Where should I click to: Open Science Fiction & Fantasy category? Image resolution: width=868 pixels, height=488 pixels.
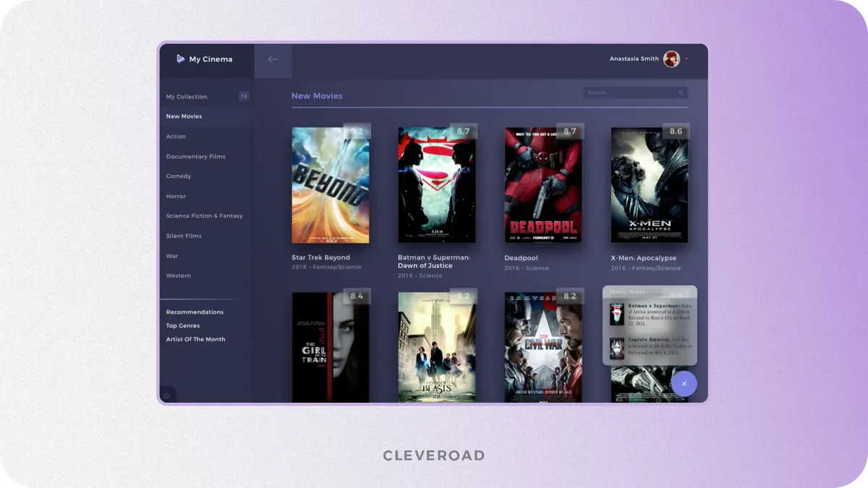point(205,216)
